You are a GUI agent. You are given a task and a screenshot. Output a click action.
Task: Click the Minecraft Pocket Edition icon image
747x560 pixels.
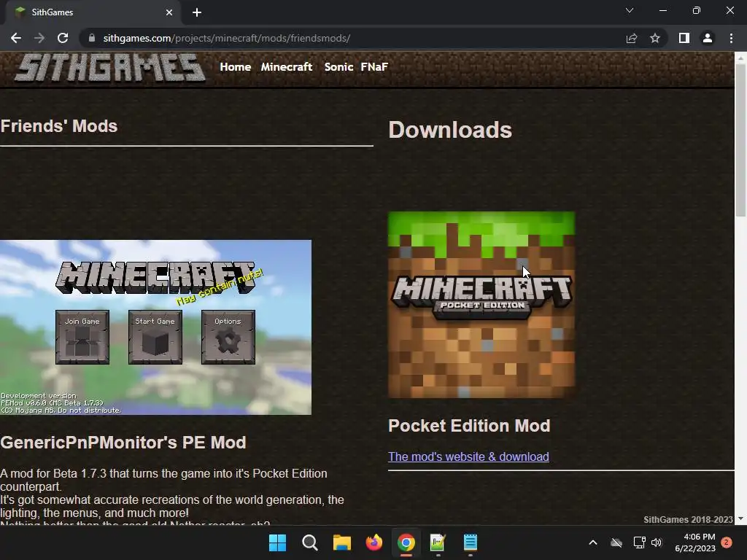coord(481,305)
